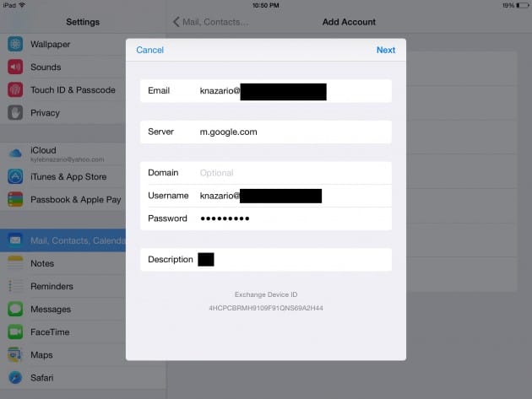Open Maps settings row

pos(62,355)
